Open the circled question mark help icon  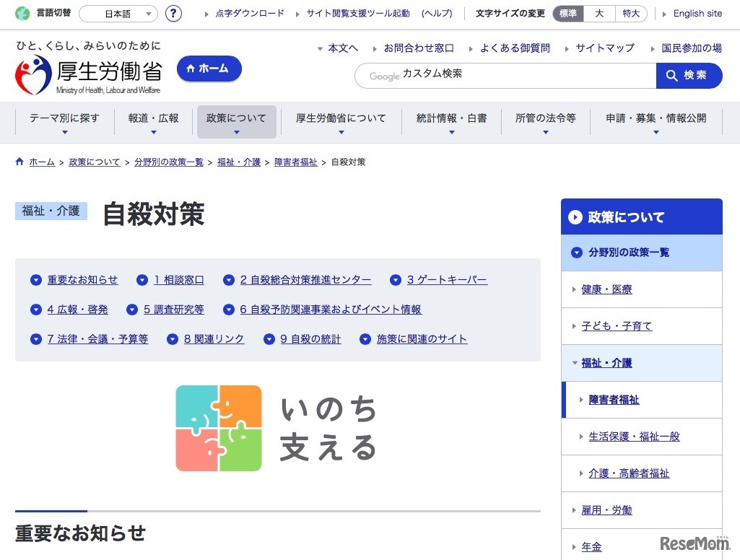[173, 13]
